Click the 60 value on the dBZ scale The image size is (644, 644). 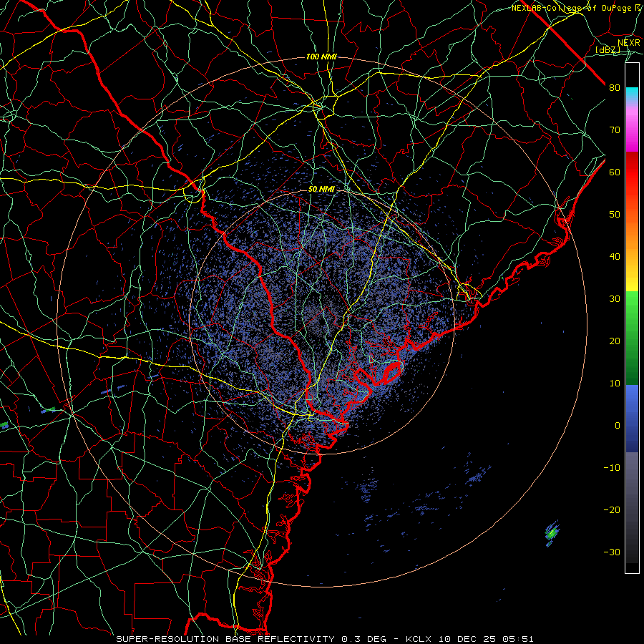[615, 172]
